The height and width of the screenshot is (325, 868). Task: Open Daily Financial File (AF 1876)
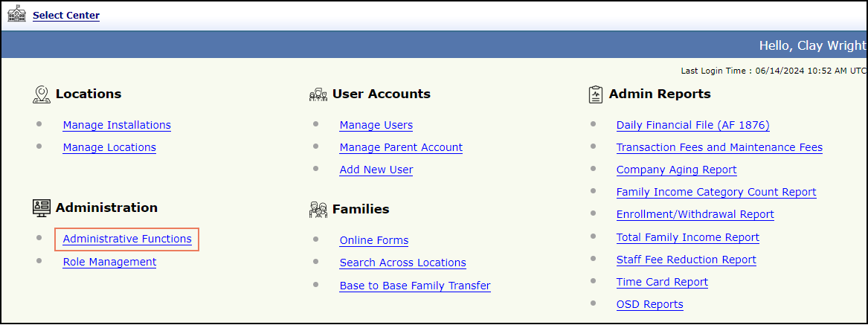pyautogui.click(x=692, y=125)
